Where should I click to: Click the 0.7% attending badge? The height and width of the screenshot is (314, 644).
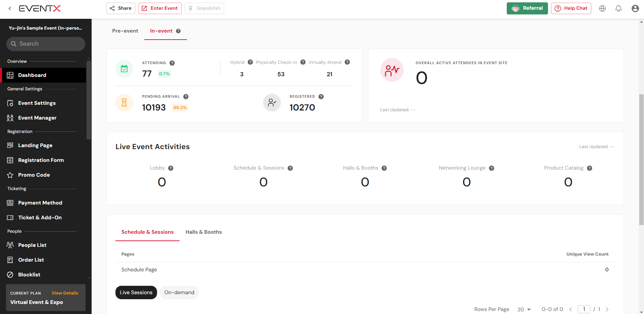[x=164, y=74]
